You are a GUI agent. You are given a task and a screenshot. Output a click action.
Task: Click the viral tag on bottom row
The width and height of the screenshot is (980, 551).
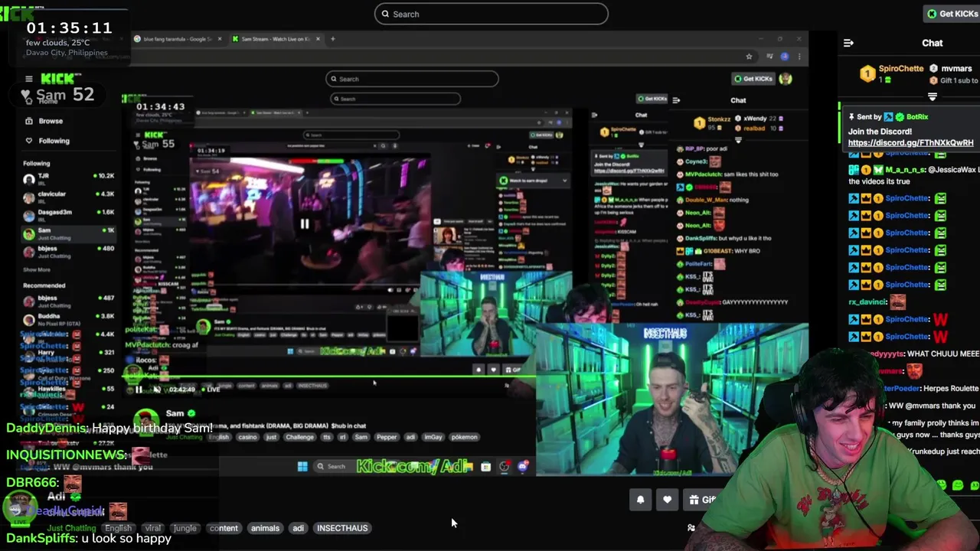153,528
